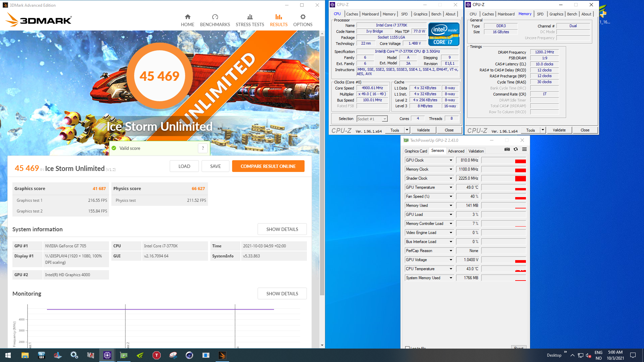Open Mainboard tab in left CPU-Z window
644x362 pixels.
[x=370, y=14]
